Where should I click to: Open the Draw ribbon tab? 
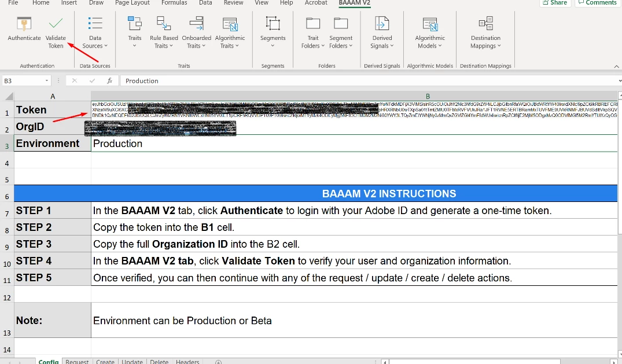click(96, 3)
